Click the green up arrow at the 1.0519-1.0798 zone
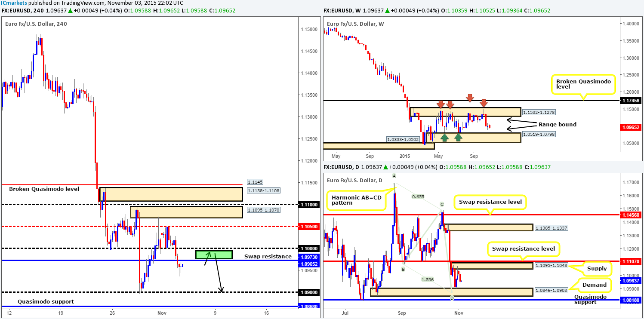Image resolution: width=644 pixels, height=319 pixels. [x=444, y=137]
